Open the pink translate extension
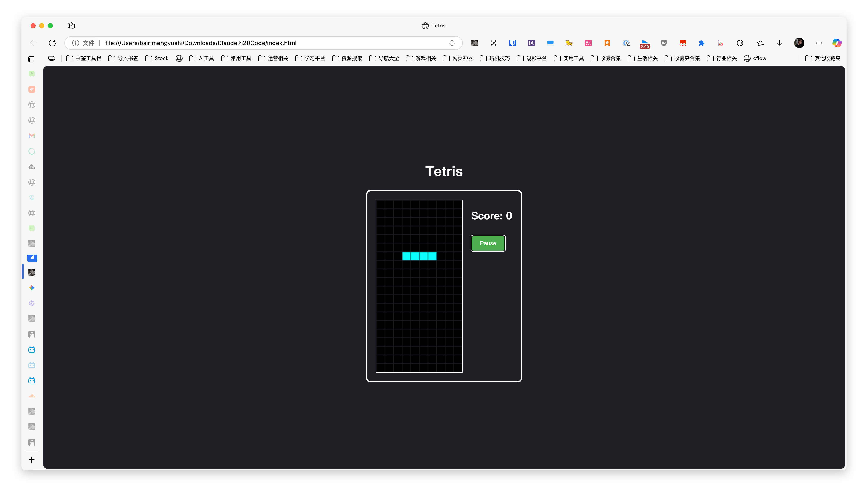The height and width of the screenshot is (496, 868). tap(588, 43)
